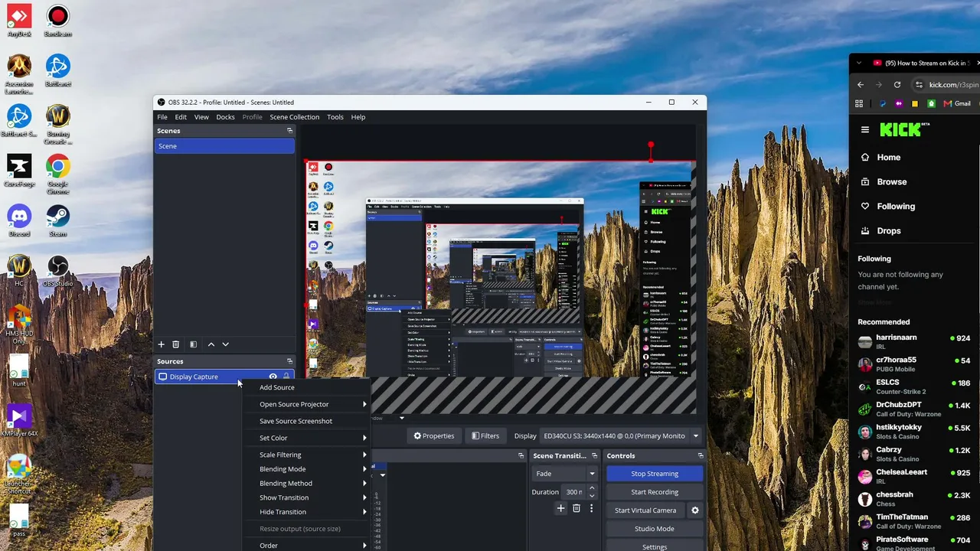Reload the Kick page in the browser
This screenshot has width=980, height=551.
[897, 85]
